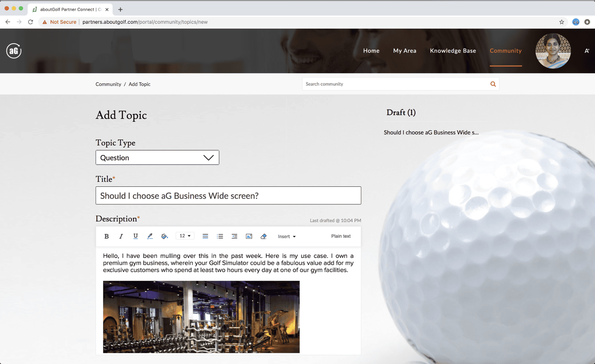Go back to the previous page
Image resolution: width=595 pixels, height=364 pixels.
click(x=8, y=22)
